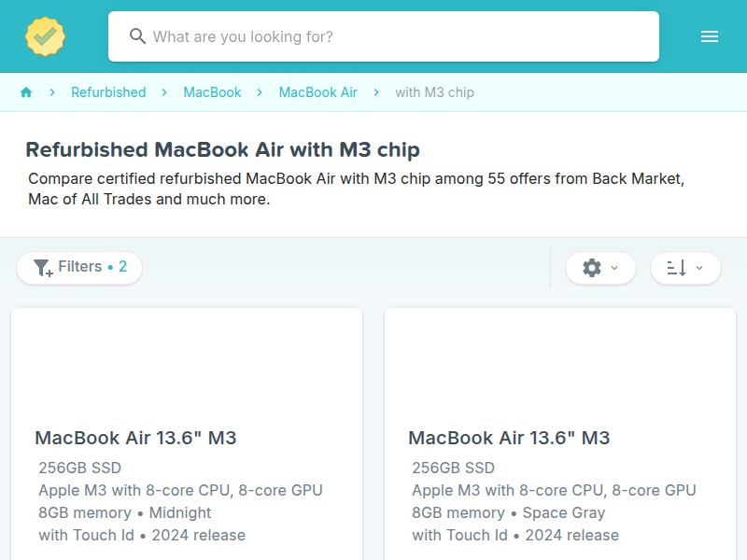Open the Midnight MacBook Air 13.6" M3 card title
Screen dimensions: 747x560
pos(135,438)
